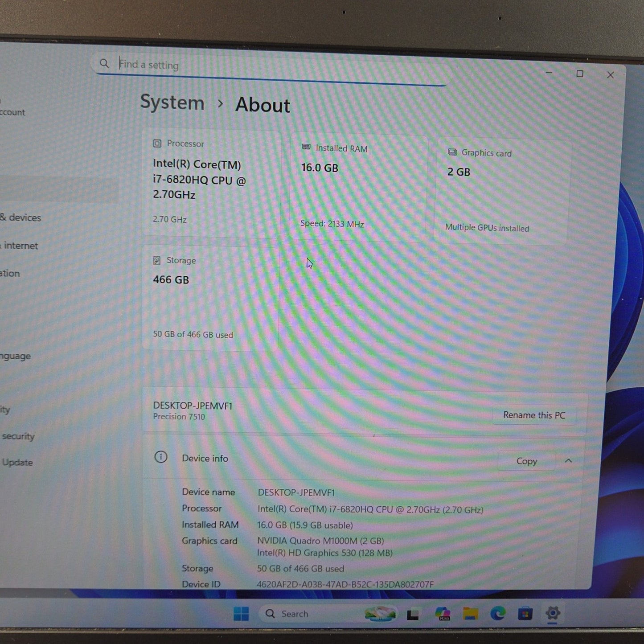Click 'Multiple GPUs installed' text

click(x=487, y=228)
